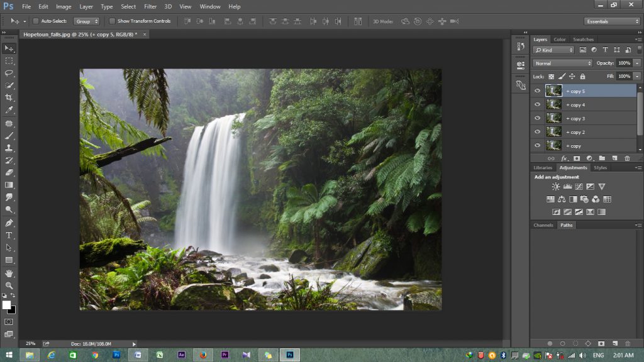Image resolution: width=644 pixels, height=362 pixels.
Task: Switch to the Swatches tab
Action: (583, 40)
